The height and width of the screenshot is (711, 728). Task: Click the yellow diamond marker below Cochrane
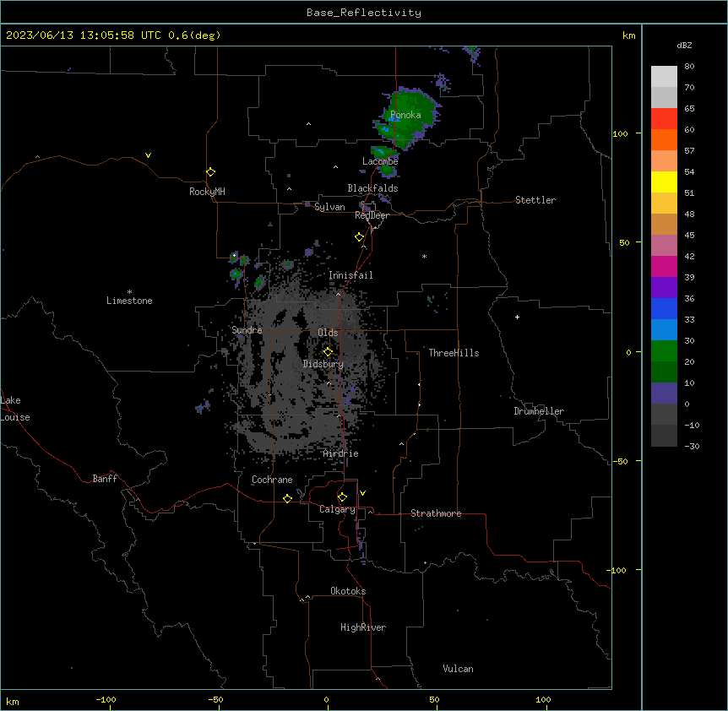coord(287,498)
